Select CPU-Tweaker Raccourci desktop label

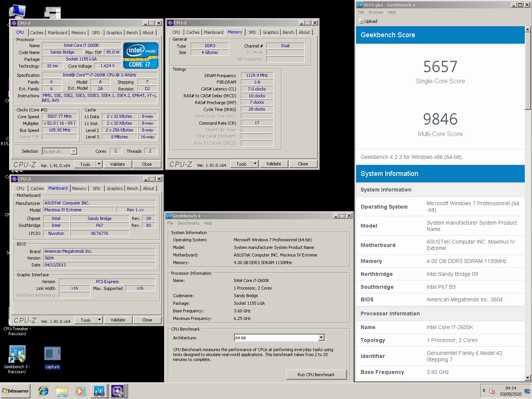pos(17,331)
